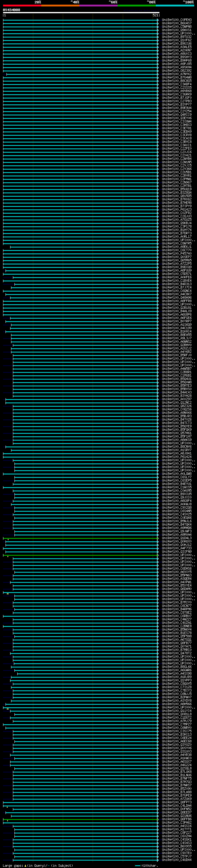
Task: Open hit UniRef100_Q57H61
Action: (x=177, y=433)
